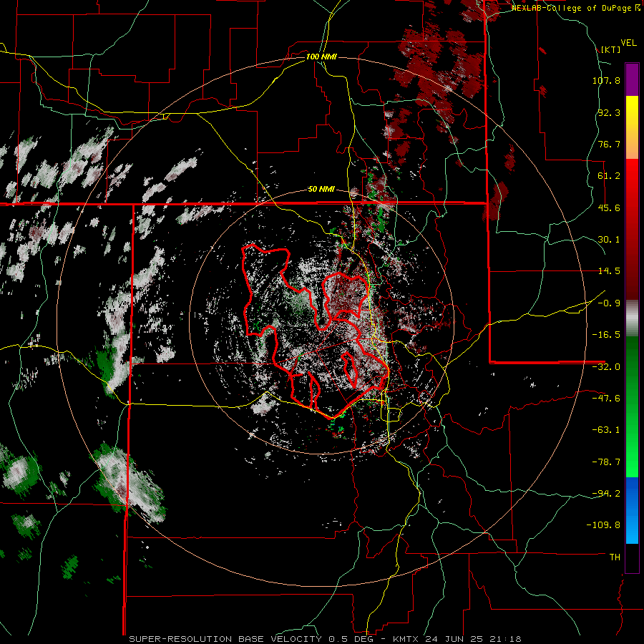Click the -63.1 velocity scale value

tap(606, 430)
